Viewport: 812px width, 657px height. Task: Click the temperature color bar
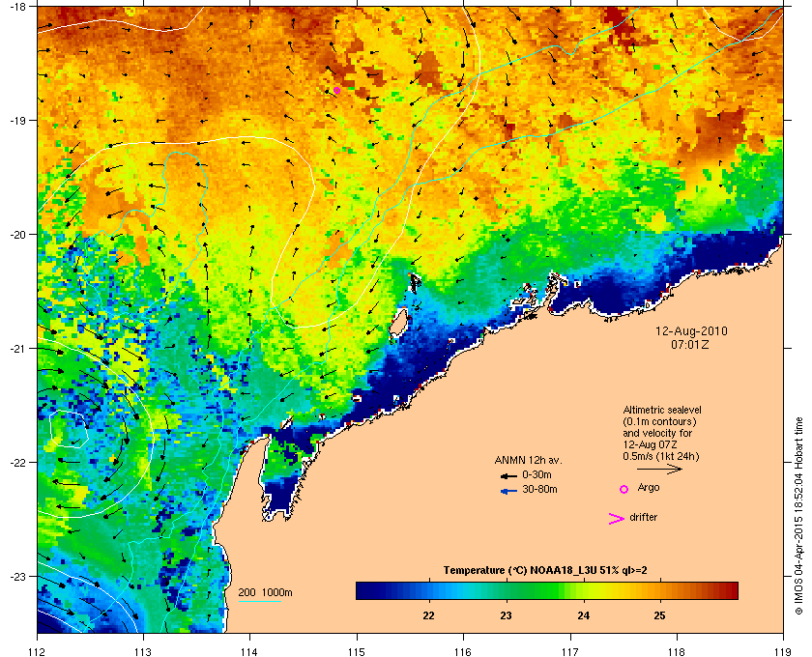click(547, 590)
